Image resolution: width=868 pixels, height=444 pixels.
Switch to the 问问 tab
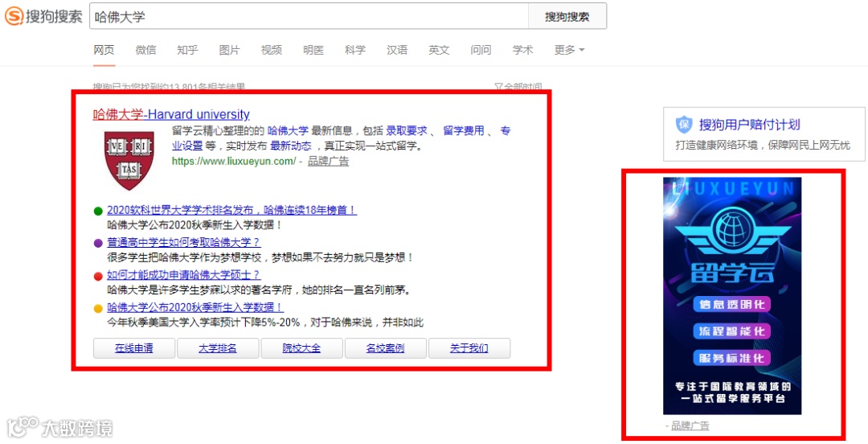point(481,50)
